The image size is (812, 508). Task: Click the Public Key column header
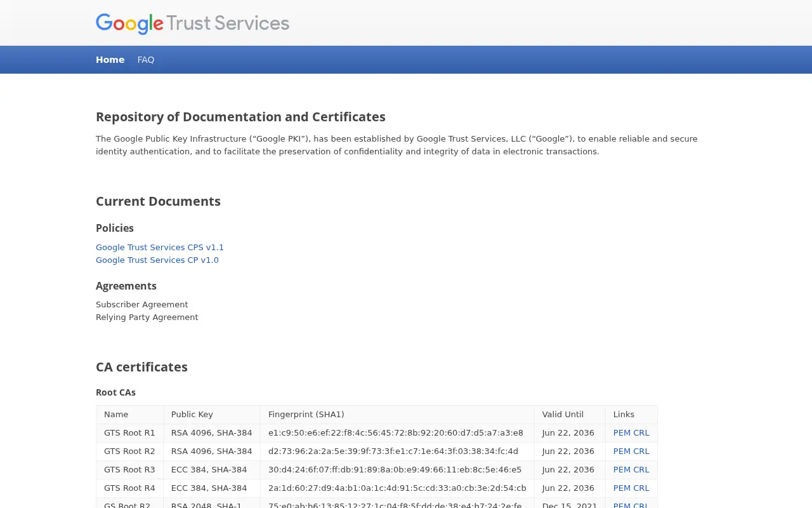click(212, 415)
